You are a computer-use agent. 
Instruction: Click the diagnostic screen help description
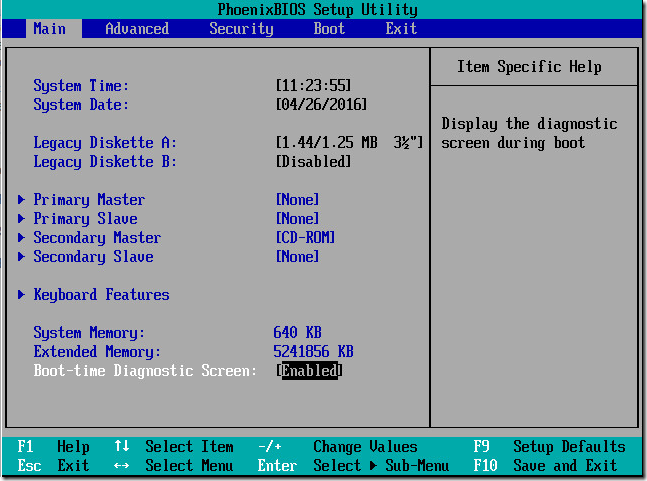click(x=529, y=133)
